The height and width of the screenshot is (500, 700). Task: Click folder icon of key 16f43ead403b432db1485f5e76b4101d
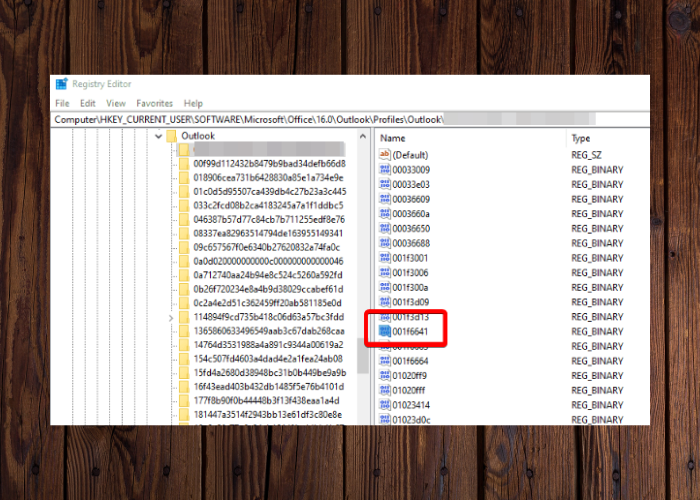(x=184, y=387)
